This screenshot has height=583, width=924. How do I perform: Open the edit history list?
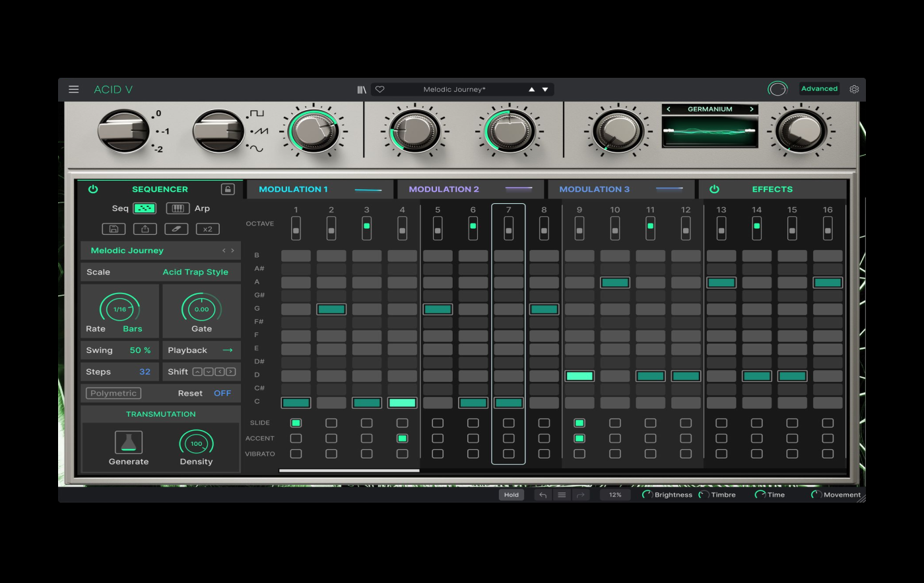[x=562, y=495]
